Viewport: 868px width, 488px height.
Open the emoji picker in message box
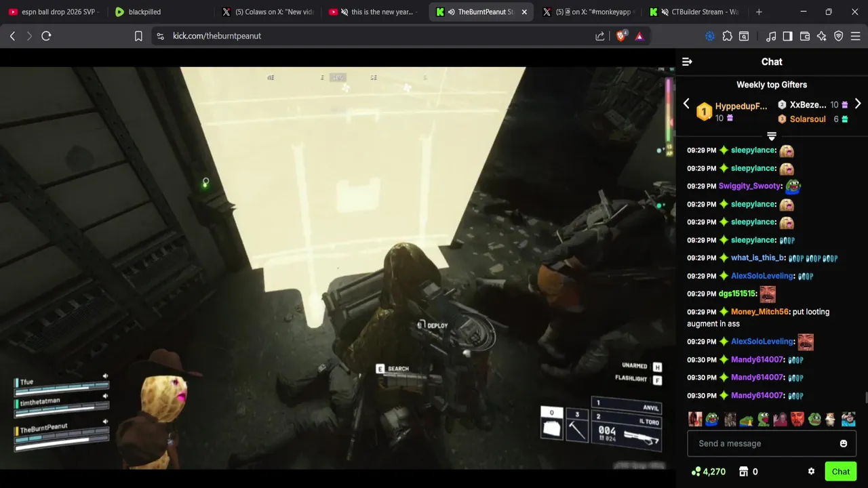click(x=844, y=443)
